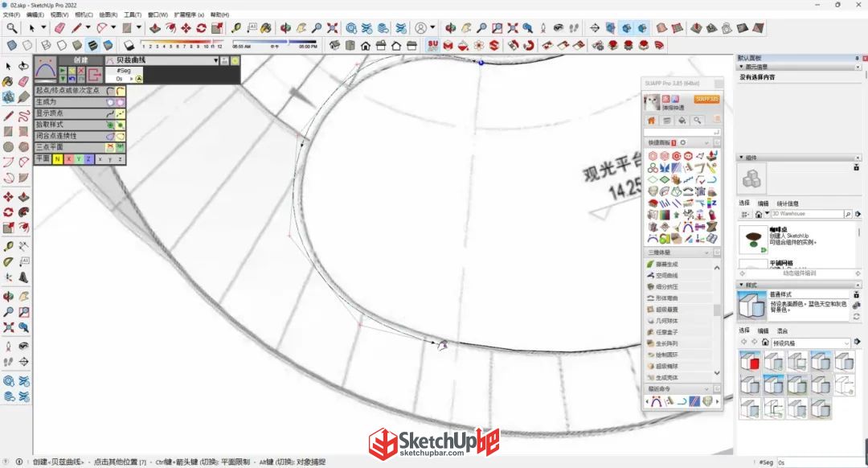Image resolution: width=868 pixels, height=468 pixels.
Task: Click the X-ray face style icon
Action: 11,45
